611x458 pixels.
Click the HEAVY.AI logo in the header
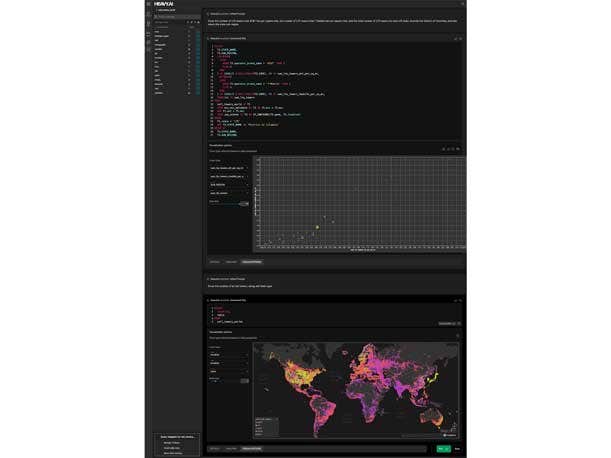165,4
